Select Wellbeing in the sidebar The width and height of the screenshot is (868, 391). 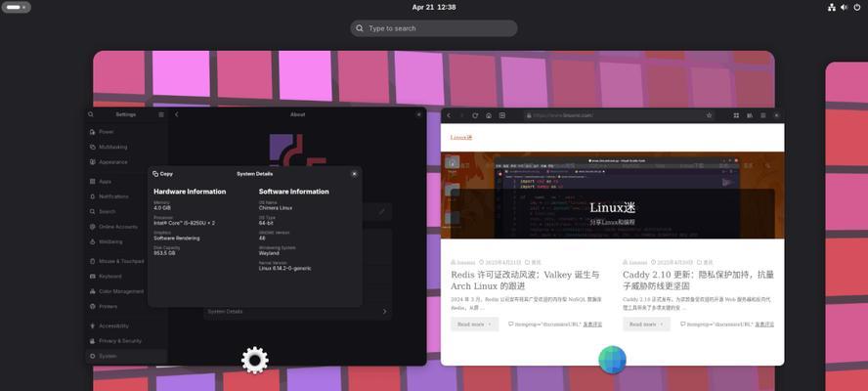126,242
